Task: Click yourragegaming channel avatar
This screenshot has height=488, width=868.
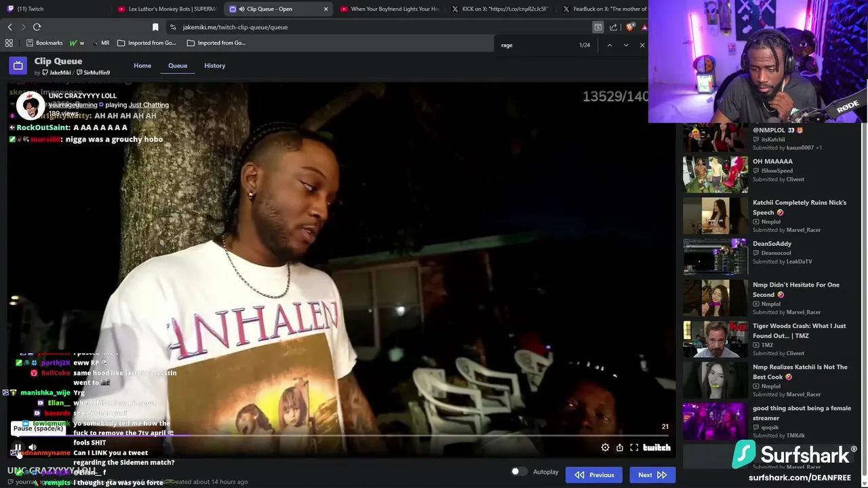Action: click(29, 105)
